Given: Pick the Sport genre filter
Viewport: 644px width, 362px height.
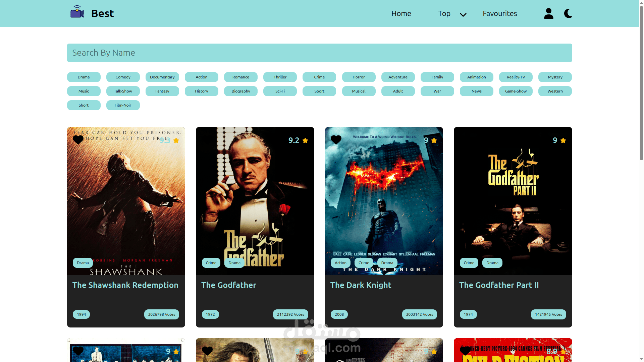Looking at the screenshot, I should coord(319,91).
